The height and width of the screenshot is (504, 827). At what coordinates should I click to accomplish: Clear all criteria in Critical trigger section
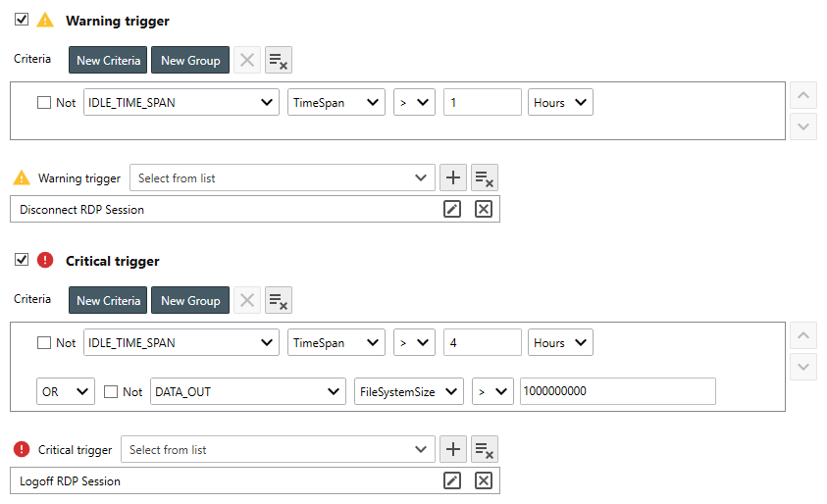click(279, 301)
